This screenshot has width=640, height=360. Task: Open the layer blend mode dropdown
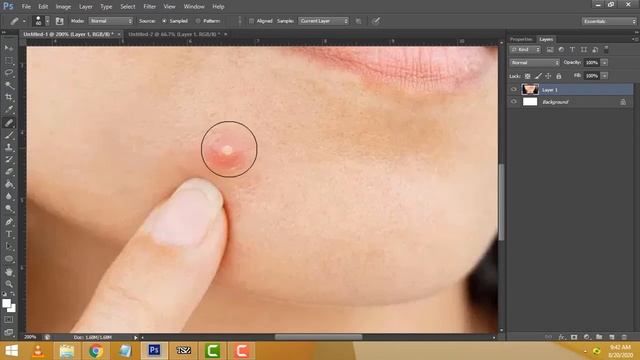tap(534, 63)
